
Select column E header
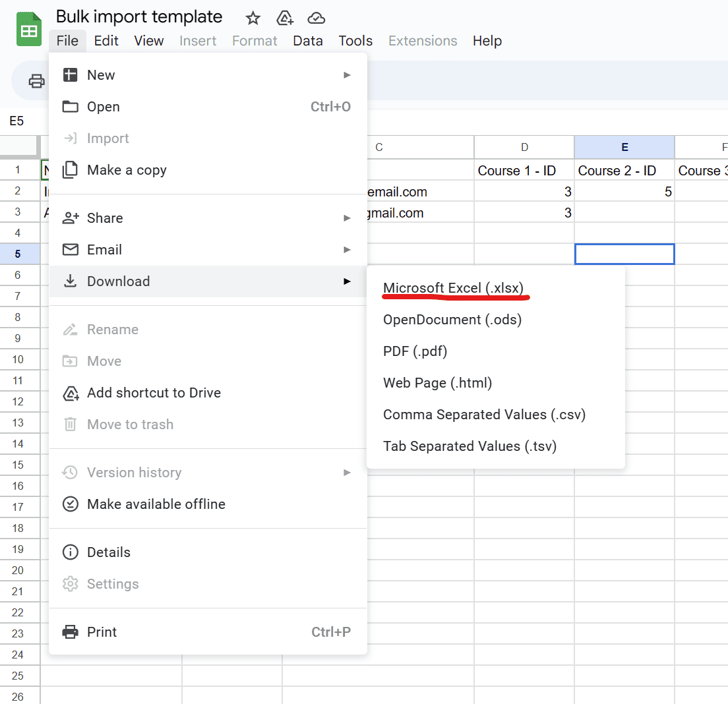pyautogui.click(x=624, y=147)
